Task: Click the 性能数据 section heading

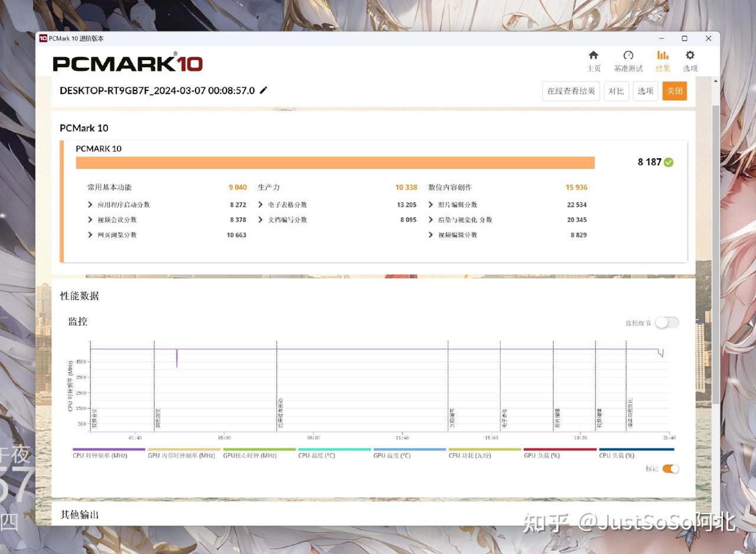Action: (80, 296)
